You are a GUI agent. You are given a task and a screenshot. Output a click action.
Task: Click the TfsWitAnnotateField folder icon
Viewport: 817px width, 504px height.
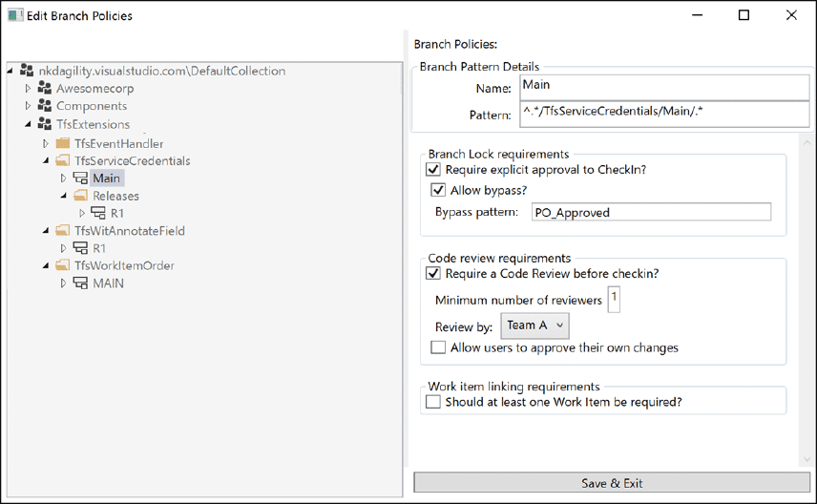[x=63, y=230]
